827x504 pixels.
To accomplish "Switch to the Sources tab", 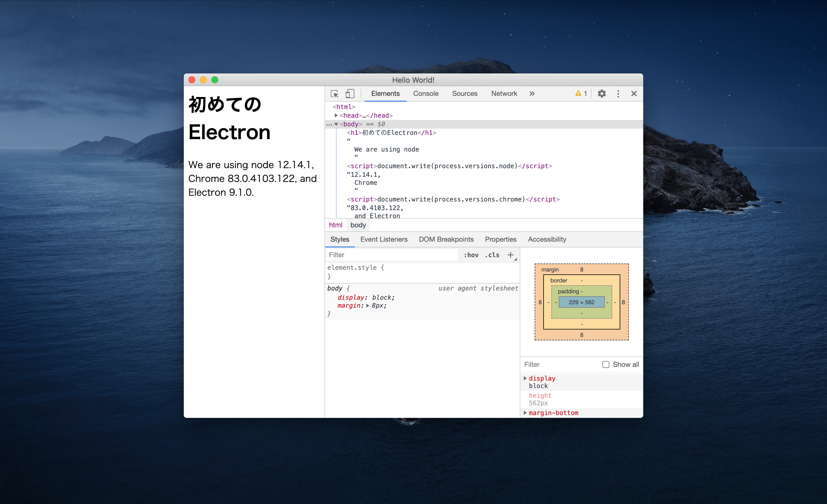I will click(465, 94).
